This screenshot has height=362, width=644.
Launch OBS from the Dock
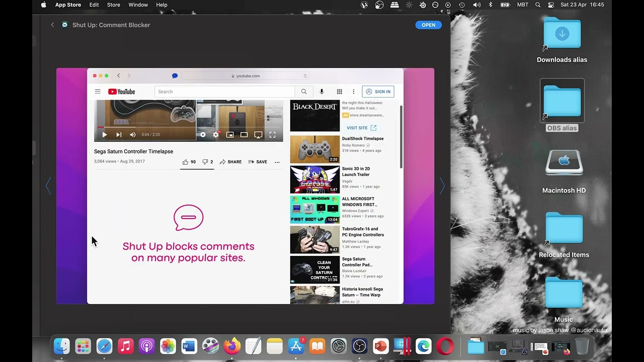coord(360,346)
